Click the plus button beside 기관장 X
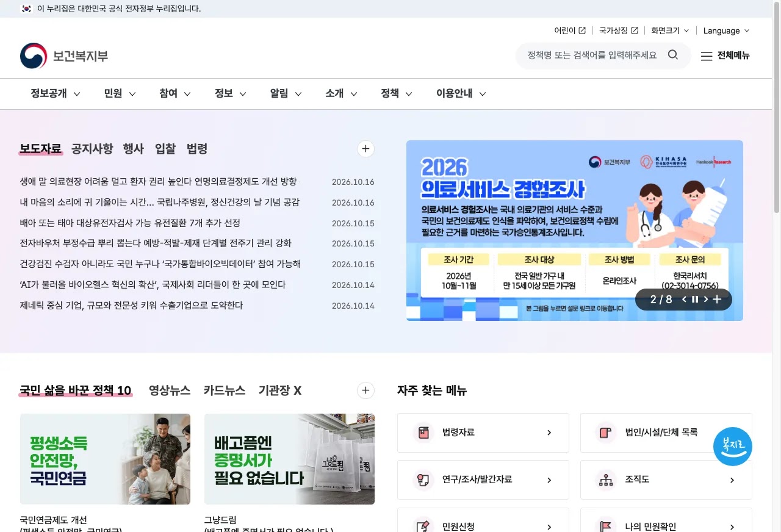Image resolution: width=781 pixels, height=532 pixels. coord(365,390)
